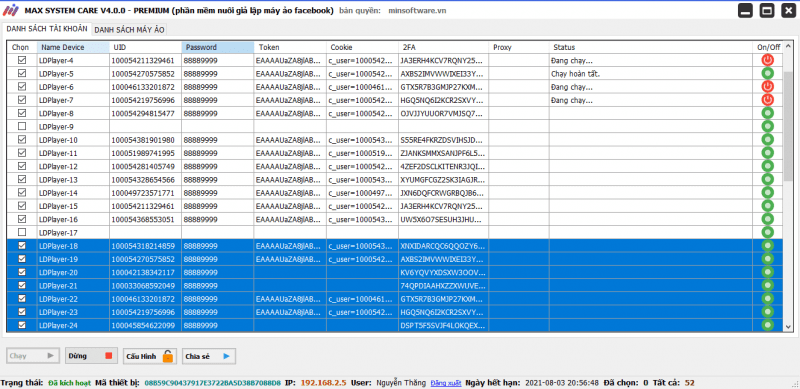
Task: Click the green status icon for LDPlayer-12
Action: 768,166
